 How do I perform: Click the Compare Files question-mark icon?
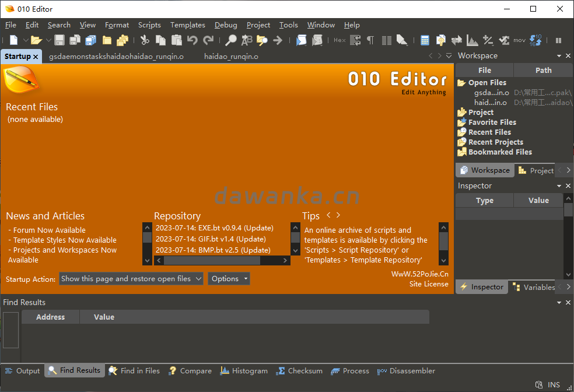[x=441, y=40]
